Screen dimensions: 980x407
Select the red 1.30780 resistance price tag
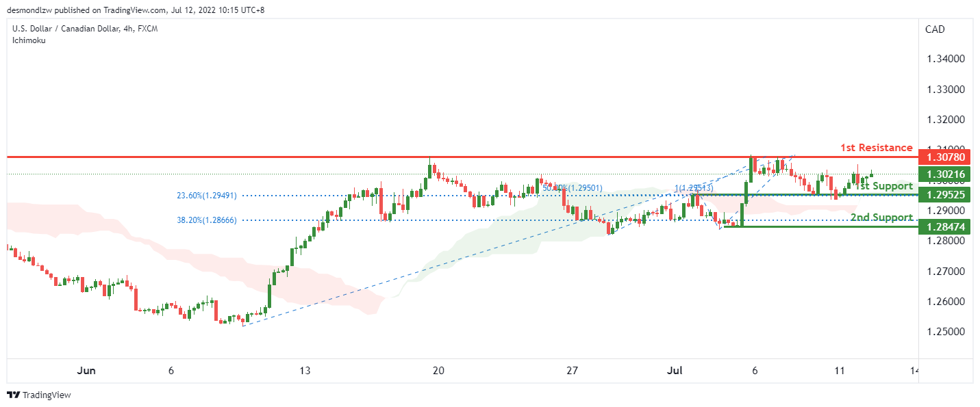[945, 157]
